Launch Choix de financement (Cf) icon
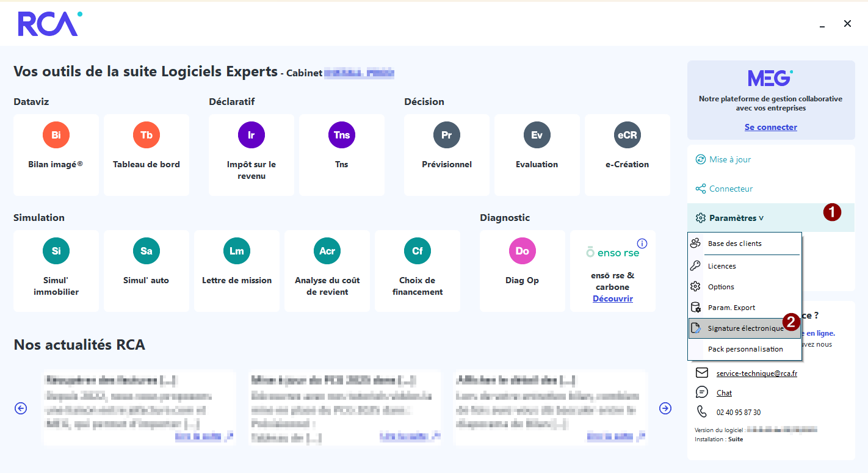The width and height of the screenshot is (868, 473). point(418,251)
